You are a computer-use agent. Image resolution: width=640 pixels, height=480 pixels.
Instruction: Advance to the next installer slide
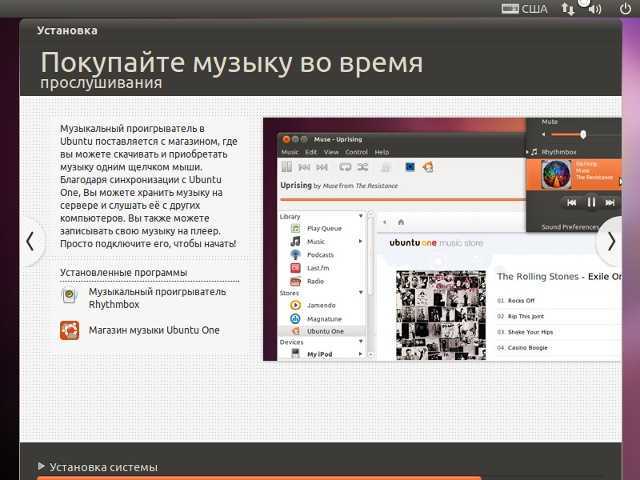click(611, 242)
